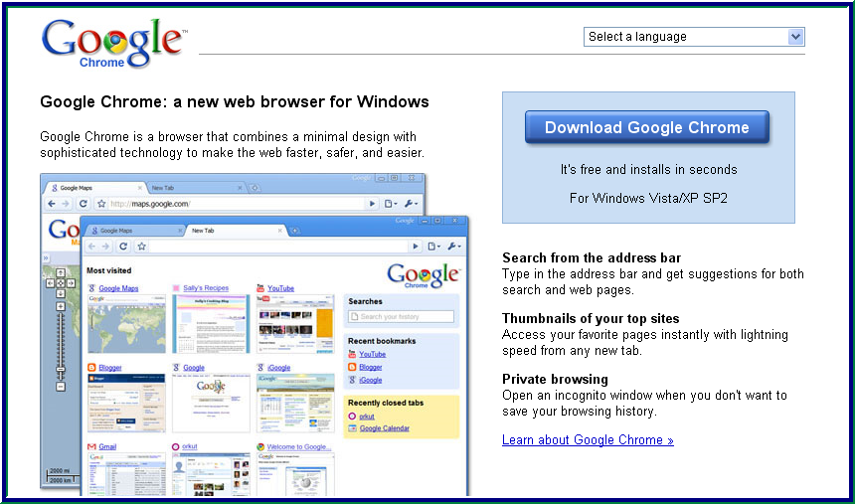Viewport: 855px width, 504px height.
Task: Click the new tab plus button in front window
Action: pyautogui.click(x=295, y=231)
